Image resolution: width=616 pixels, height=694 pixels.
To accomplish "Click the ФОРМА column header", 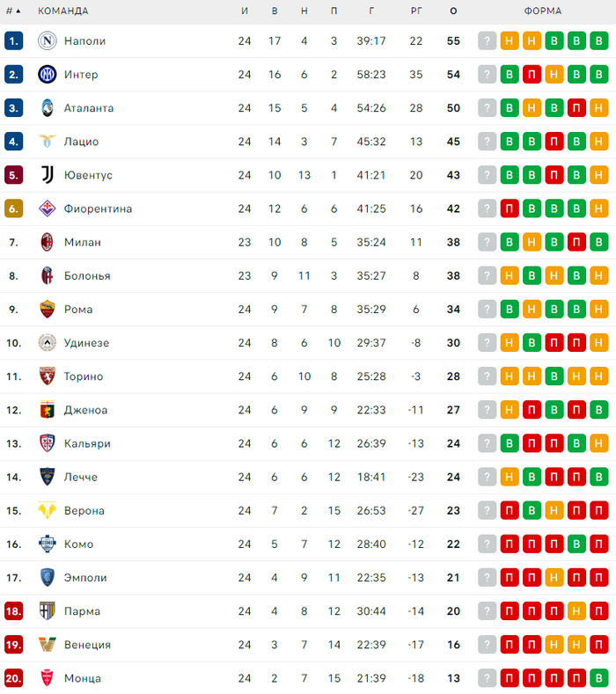I will click(542, 11).
